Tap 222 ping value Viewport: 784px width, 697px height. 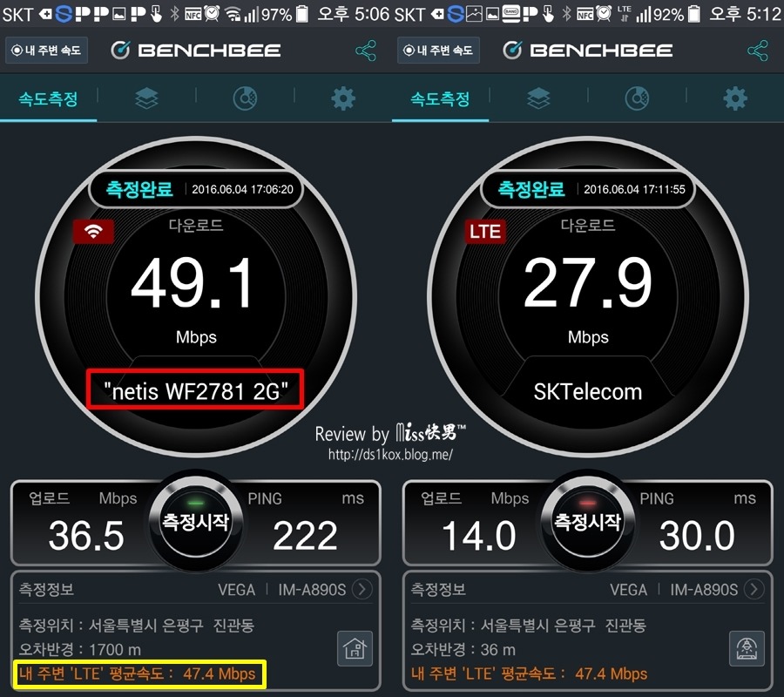pos(305,536)
